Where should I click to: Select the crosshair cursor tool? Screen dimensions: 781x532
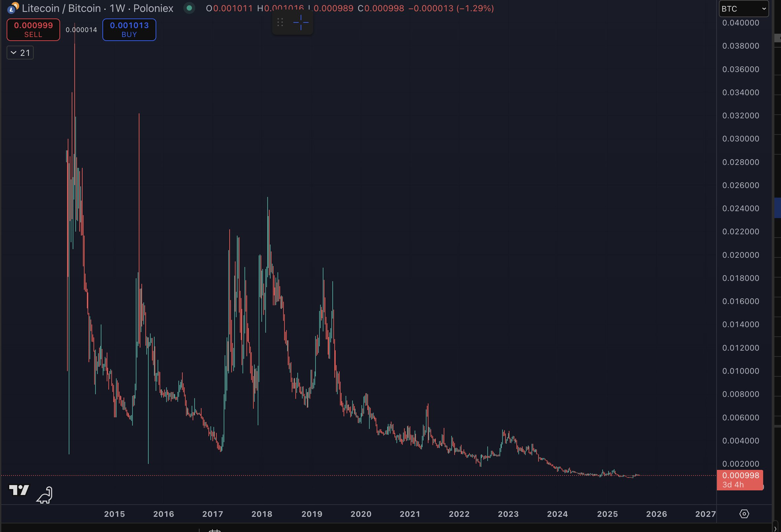click(301, 22)
